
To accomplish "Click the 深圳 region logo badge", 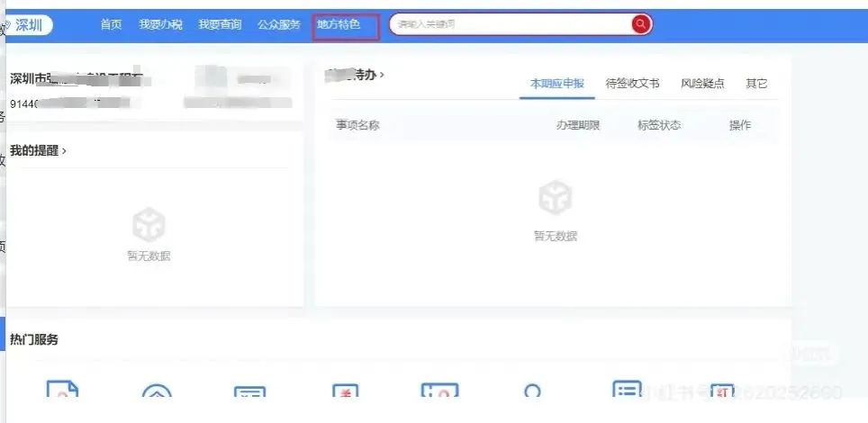I will pyautogui.click(x=28, y=24).
